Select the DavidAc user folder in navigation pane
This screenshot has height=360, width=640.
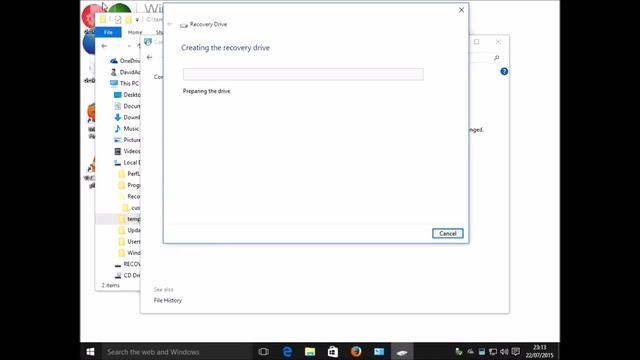pos(125,72)
